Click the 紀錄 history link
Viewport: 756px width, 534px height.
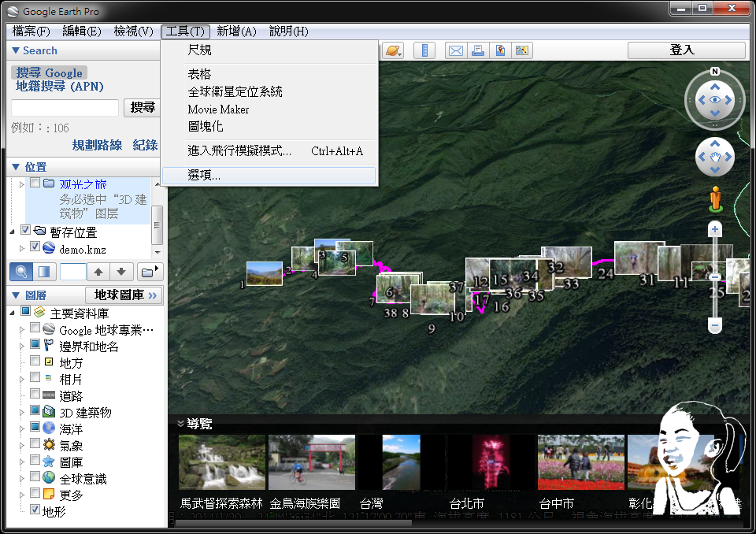(x=145, y=145)
